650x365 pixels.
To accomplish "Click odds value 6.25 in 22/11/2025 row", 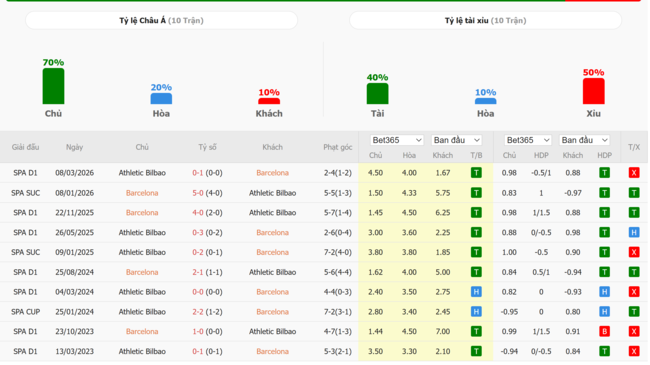I will tap(443, 213).
